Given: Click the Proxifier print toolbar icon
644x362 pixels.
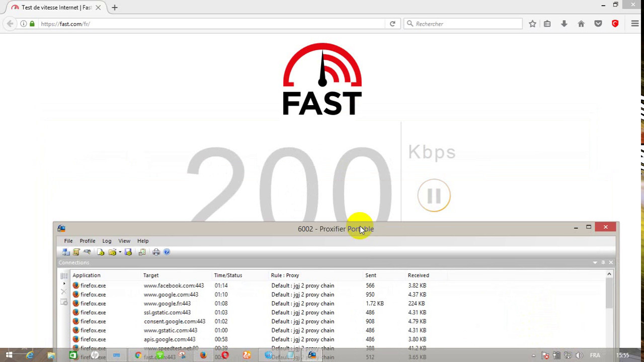Looking at the screenshot, I should tap(156, 252).
